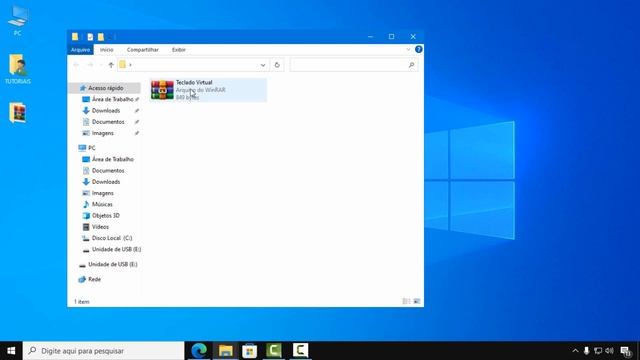Image resolution: width=640 pixels, height=360 pixels.
Task: Select PC in the navigation pane
Action: point(91,148)
